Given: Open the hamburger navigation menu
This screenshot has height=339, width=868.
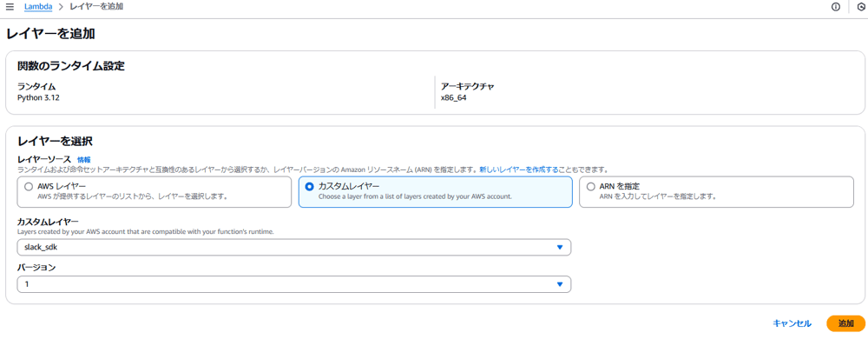Looking at the screenshot, I should [x=10, y=7].
